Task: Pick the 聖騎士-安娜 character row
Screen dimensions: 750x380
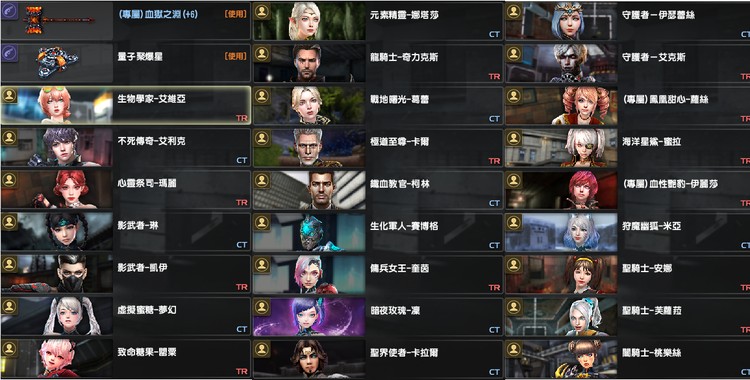Action: click(x=628, y=274)
